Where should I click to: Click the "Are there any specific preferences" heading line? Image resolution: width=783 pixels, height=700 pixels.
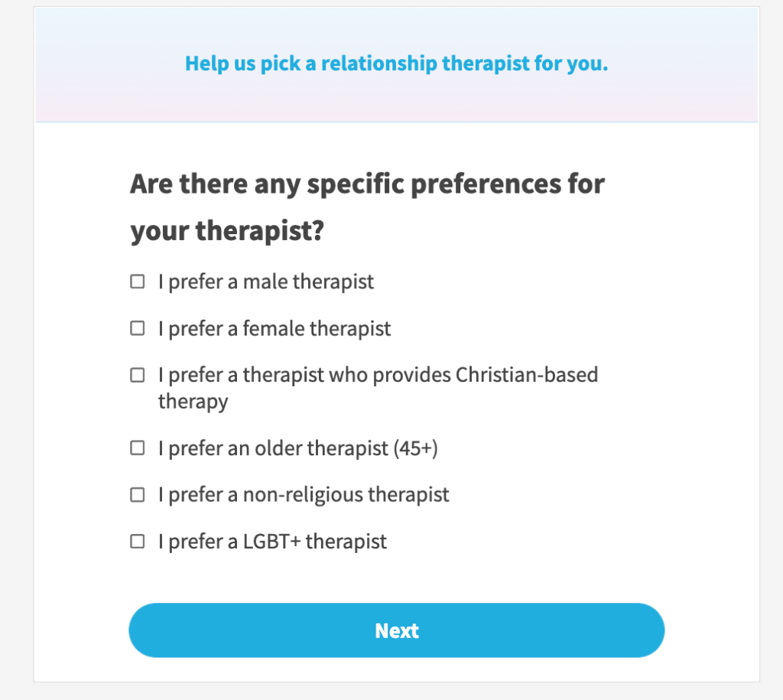[x=367, y=184]
